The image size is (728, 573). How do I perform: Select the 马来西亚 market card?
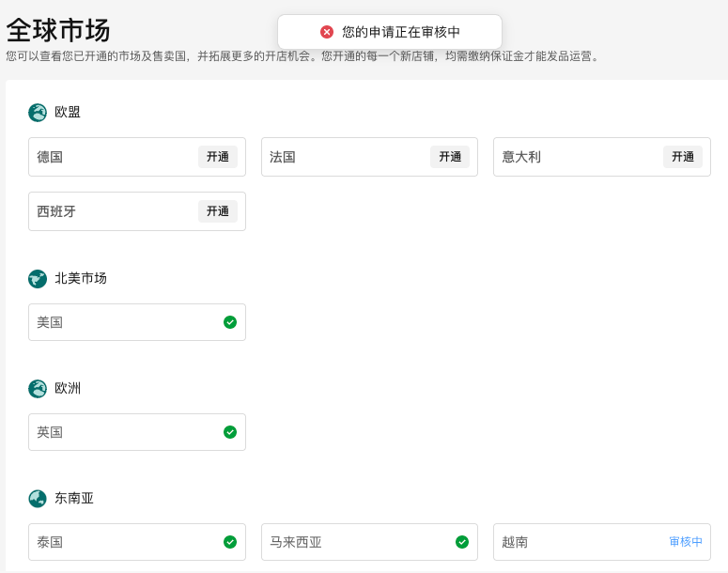[x=369, y=542]
